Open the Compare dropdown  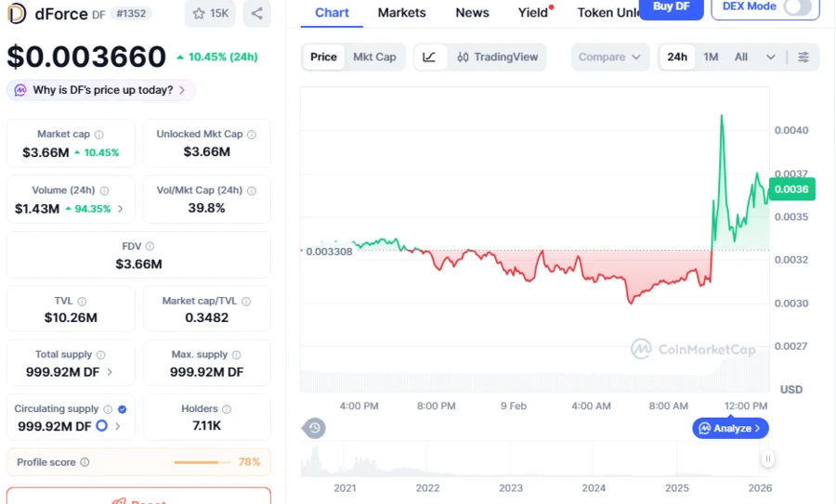(609, 57)
